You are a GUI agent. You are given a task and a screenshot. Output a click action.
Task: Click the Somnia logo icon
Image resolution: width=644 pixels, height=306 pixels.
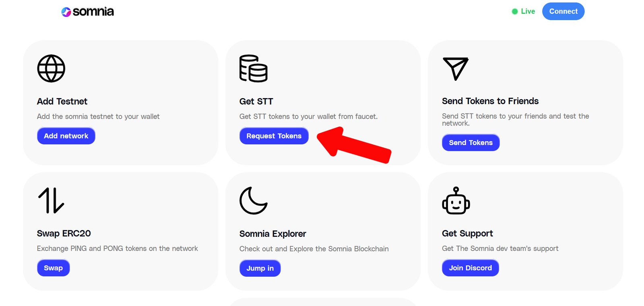(66, 12)
